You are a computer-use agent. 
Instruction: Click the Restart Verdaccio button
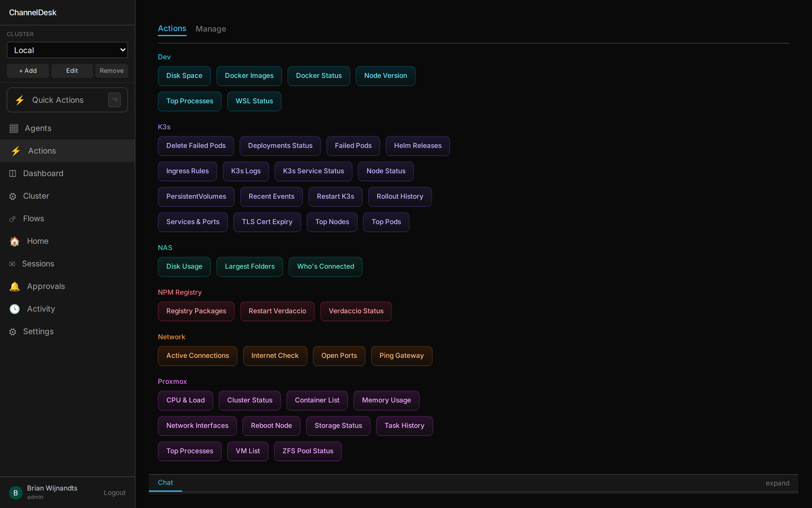click(277, 311)
